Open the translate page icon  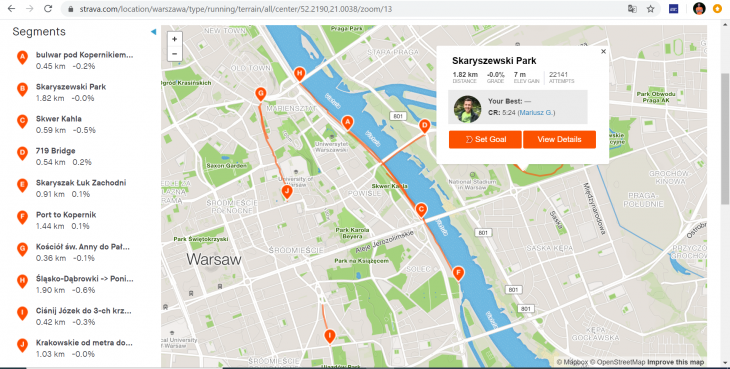[632, 9]
